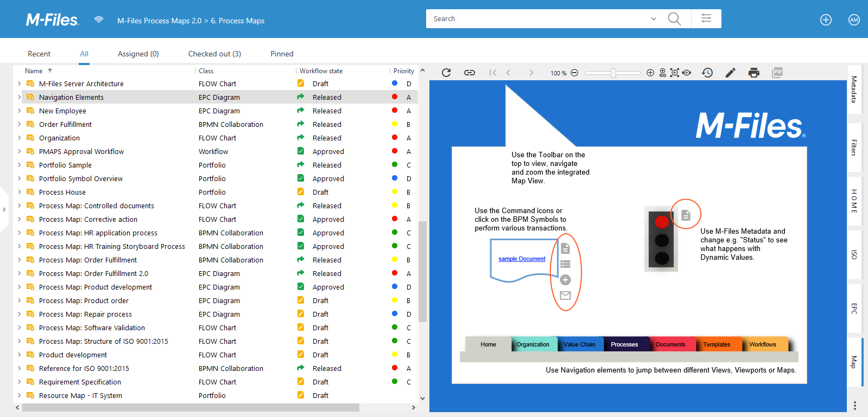Screen dimensions: 868x417
Task: Open the AM user account menu
Action: 854,20
